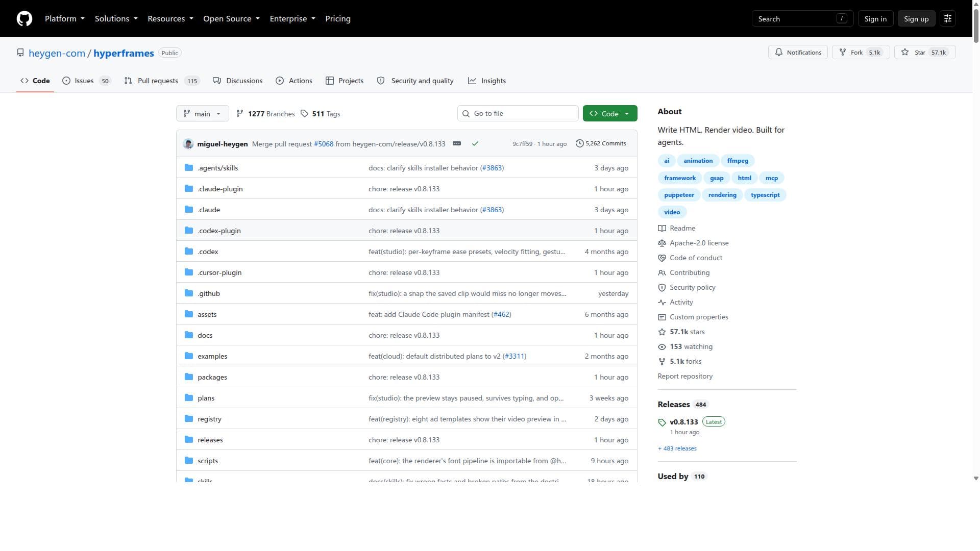Select the ffmpeg topic tag
Viewport: 980px width, 551px height.
point(738,161)
